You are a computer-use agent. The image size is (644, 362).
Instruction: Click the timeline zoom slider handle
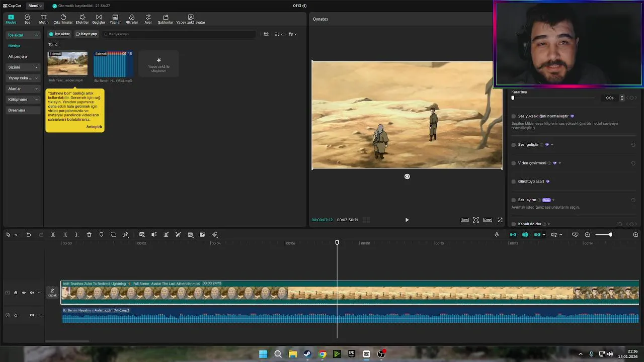point(610,235)
